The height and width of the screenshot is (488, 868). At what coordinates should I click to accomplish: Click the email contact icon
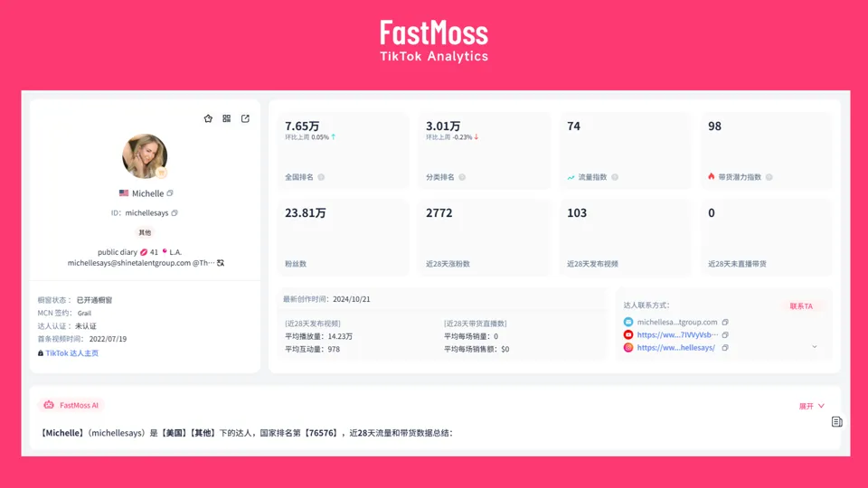pos(628,322)
